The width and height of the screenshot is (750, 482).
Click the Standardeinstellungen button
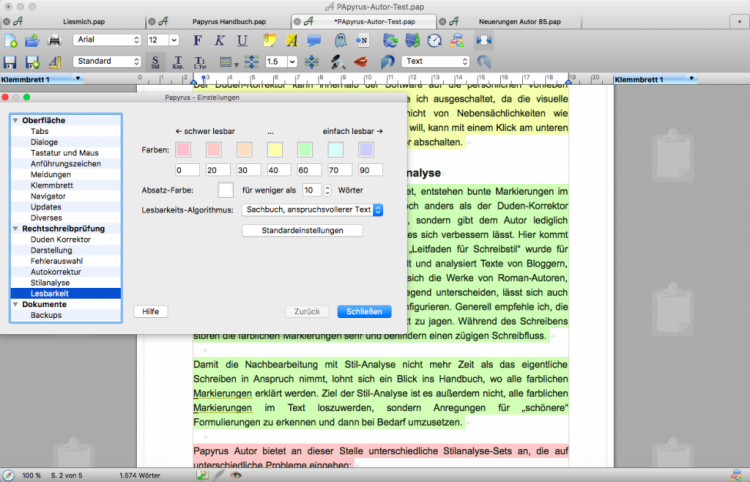point(303,231)
